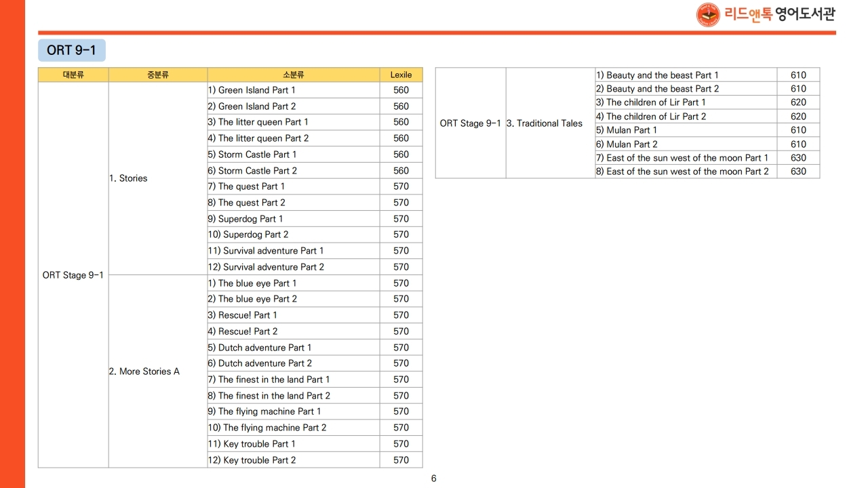Click the 3. Traditional Tales category
The height and width of the screenshot is (488, 868).
pos(545,123)
